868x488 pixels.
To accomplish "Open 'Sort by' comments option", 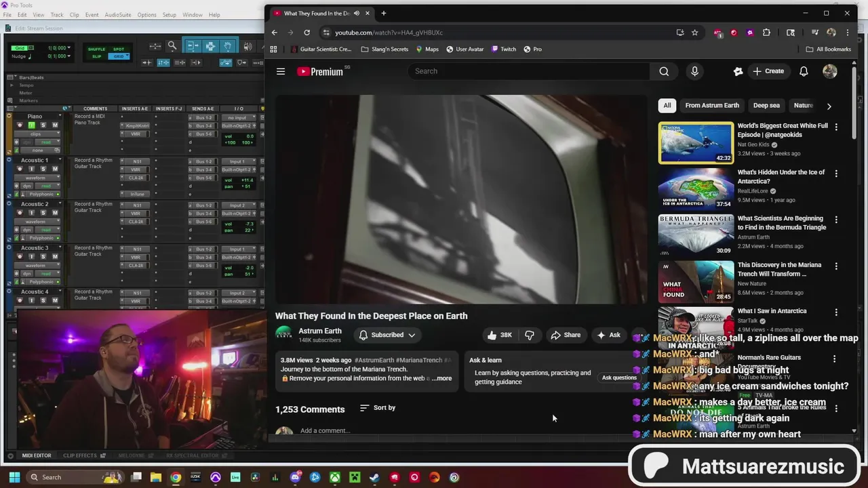I will pos(377,408).
